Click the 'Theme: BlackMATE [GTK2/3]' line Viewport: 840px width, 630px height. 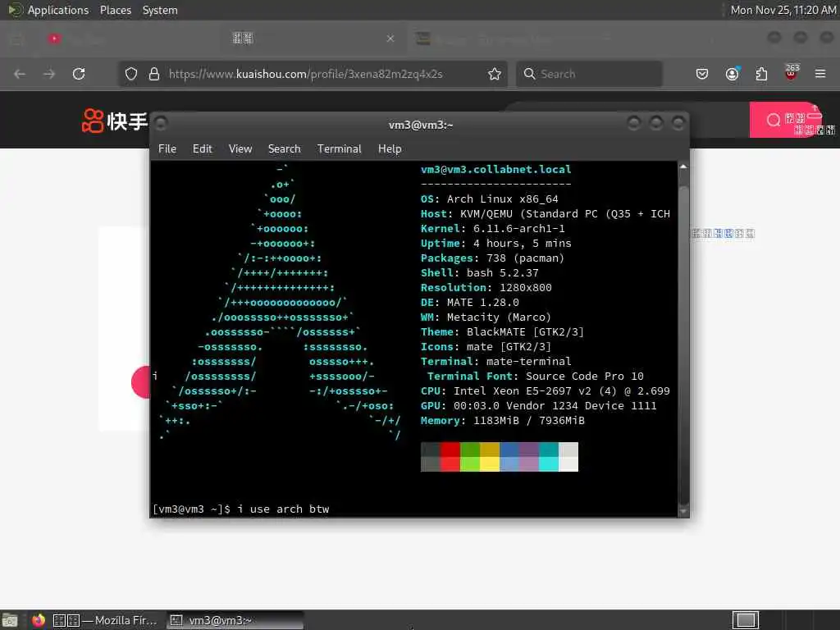(x=502, y=332)
